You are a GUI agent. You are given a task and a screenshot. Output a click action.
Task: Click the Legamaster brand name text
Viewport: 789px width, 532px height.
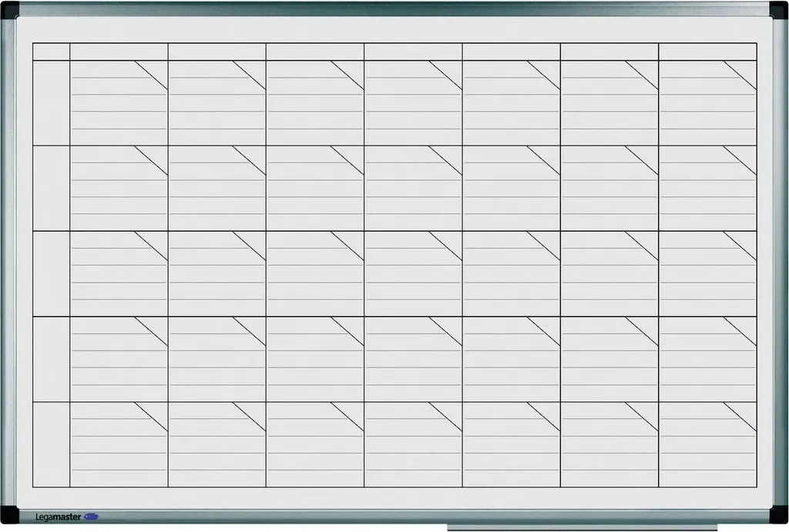pyautogui.click(x=59, y=517)
